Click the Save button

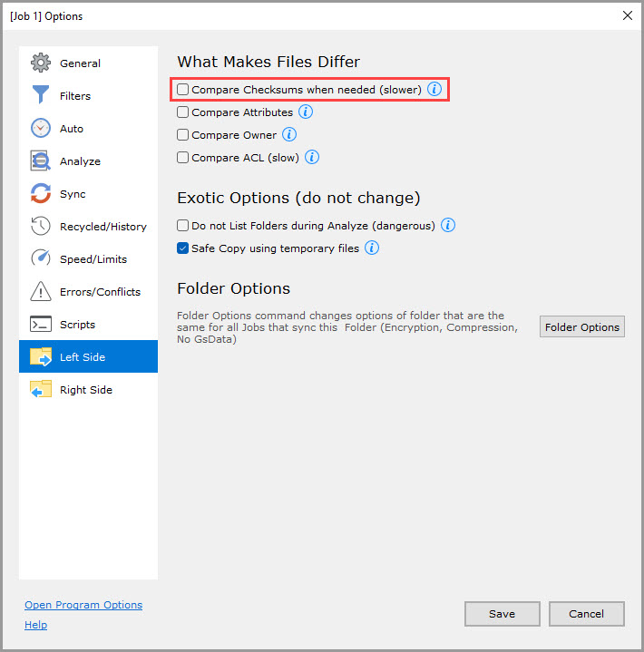(502, 614)
